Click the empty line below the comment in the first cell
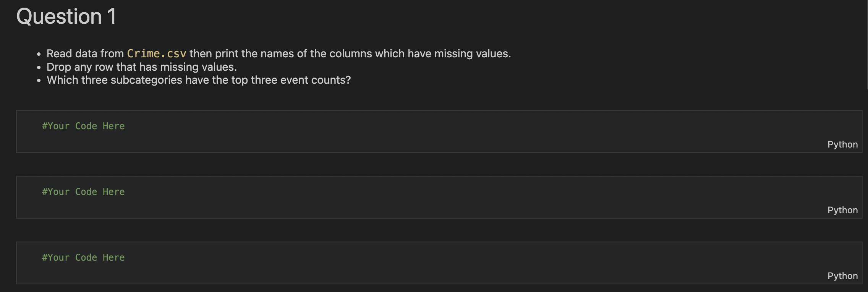868x292 pixels. click(420, 141)
